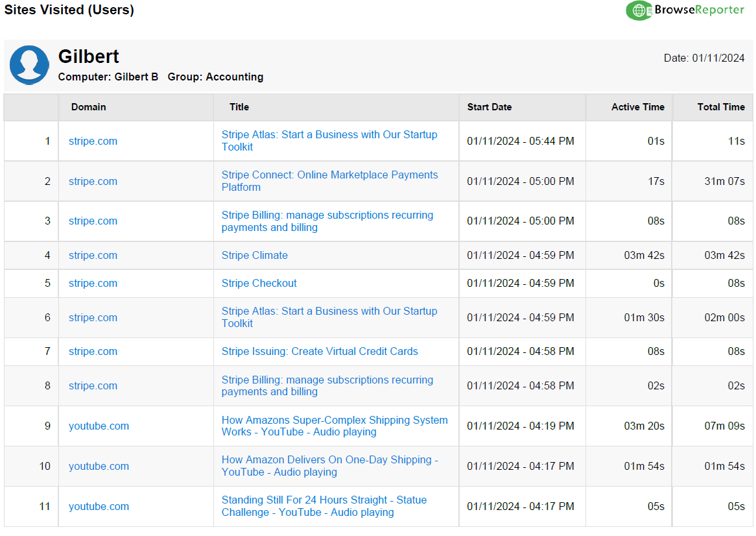Open stripe.com domain link in row 1
Viewport: 756px width, 536px height.
click(x=93, y=141)
